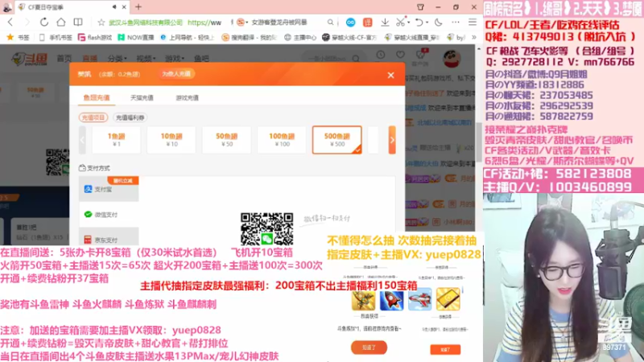The height and width of the screenshot is (362, 644).
Task: Open reading mode book icon
Action: [x=77, y=23]
